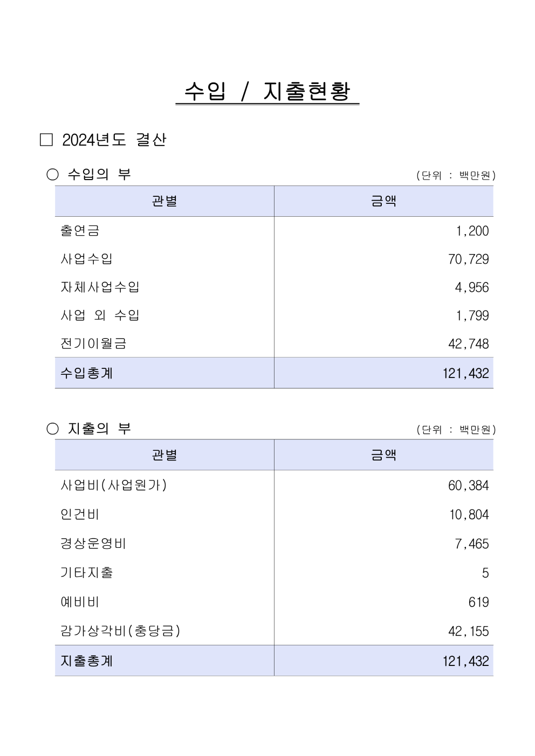Select the 관별 header in the income table
The image size is (535, 756).
click(x=164, y=201)
